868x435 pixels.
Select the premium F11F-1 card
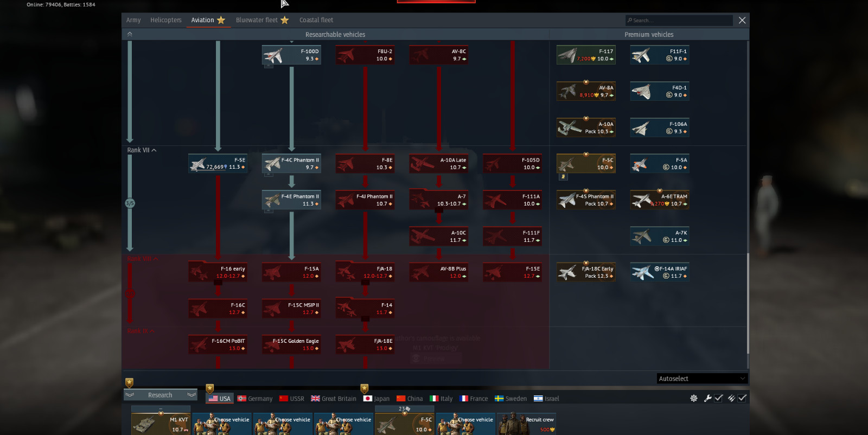(x=660, y=55)
